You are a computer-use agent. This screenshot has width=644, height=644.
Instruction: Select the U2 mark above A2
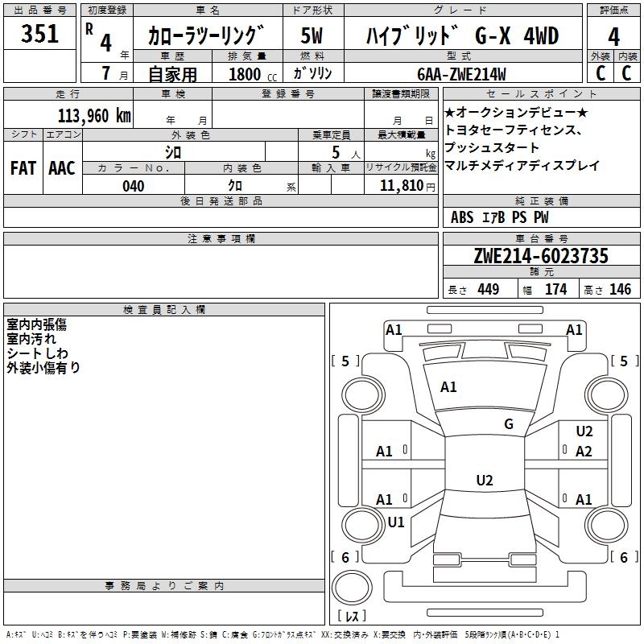pyautogui.click(x=584, y=431)
